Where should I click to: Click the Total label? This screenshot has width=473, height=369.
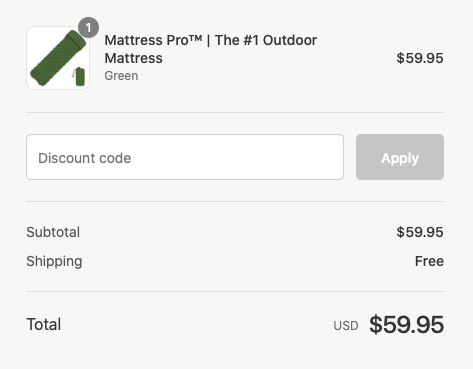pyautogui.click(x=44, y=324)
